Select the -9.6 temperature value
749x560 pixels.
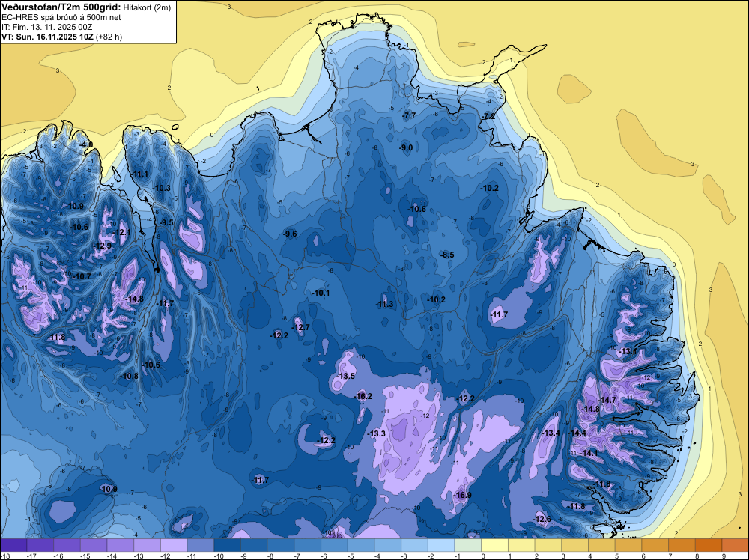[x=290, y=234]
